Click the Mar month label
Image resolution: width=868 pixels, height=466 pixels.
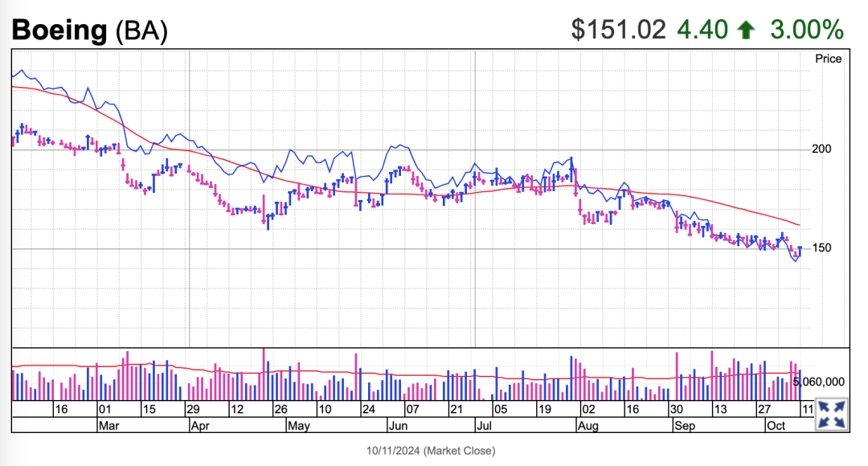(108, 426)
